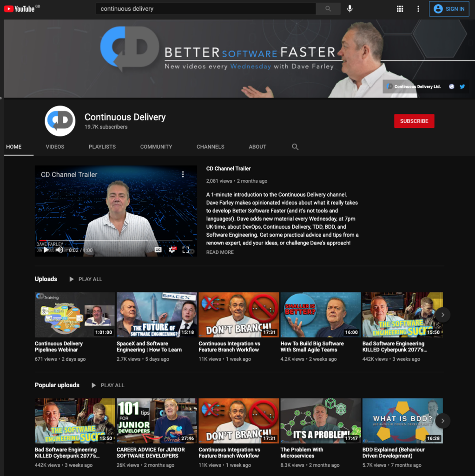Open the Playlists tab
Viewport: 475px width, 476px height.
tap(102, 147)
